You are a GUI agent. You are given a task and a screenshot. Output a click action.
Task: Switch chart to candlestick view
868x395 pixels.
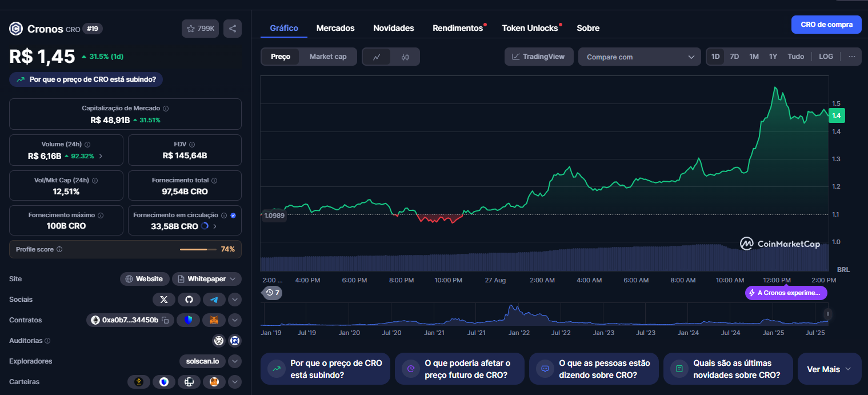tap(405, 57)
